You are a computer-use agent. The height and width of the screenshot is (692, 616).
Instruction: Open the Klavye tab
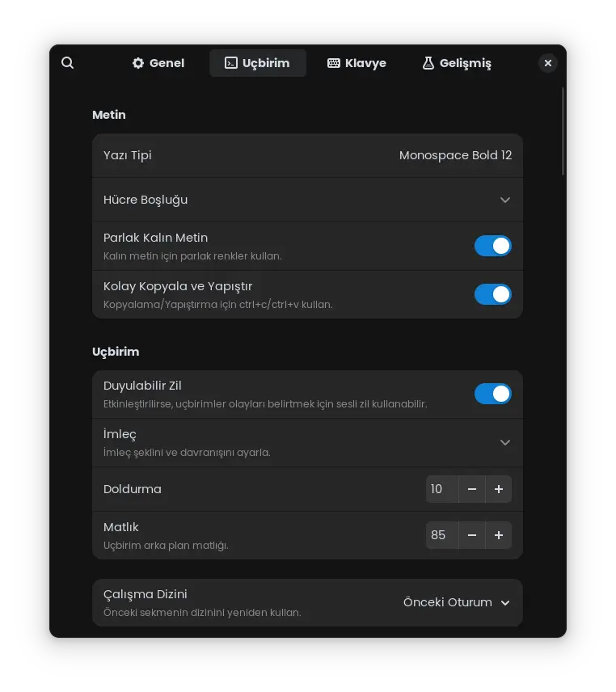coord(357,63)
